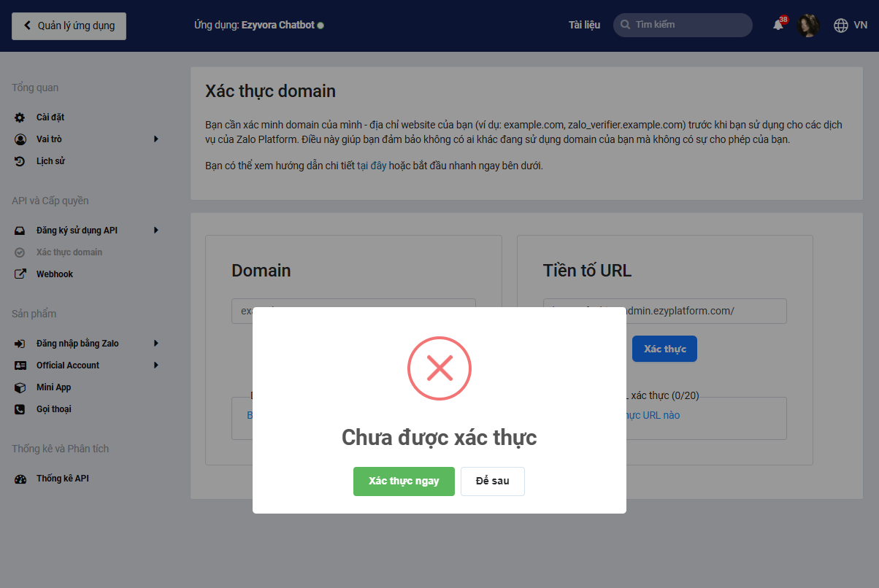This screenshot has width=879, height=588.
Task: Expand the Đăng ký sử dụng API arrow
Action: tap(156, 231)
